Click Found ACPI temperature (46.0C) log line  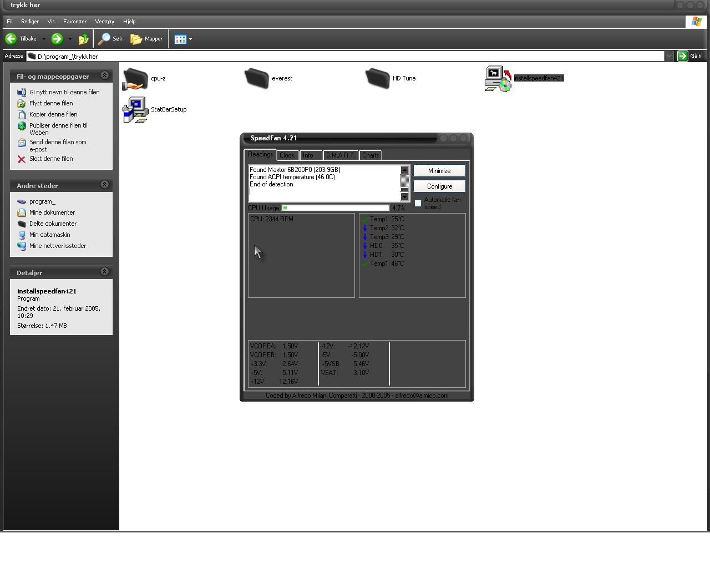click(292, 177)
